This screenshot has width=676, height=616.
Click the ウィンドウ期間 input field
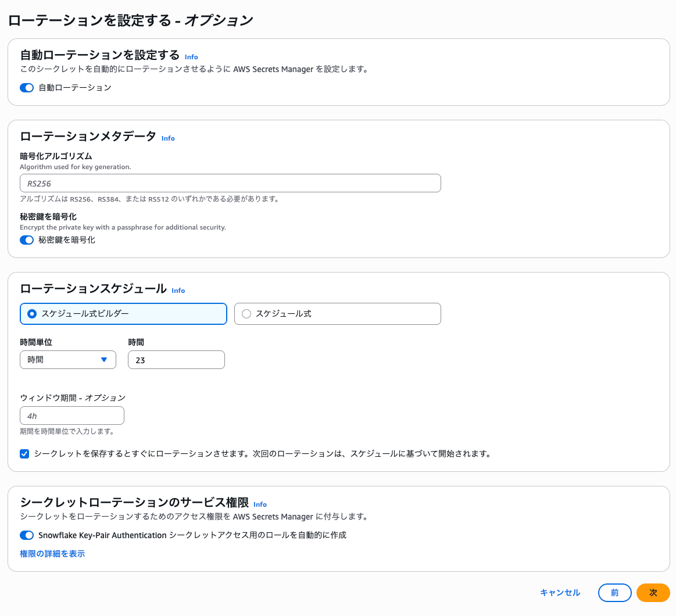[x=72, y=416]
